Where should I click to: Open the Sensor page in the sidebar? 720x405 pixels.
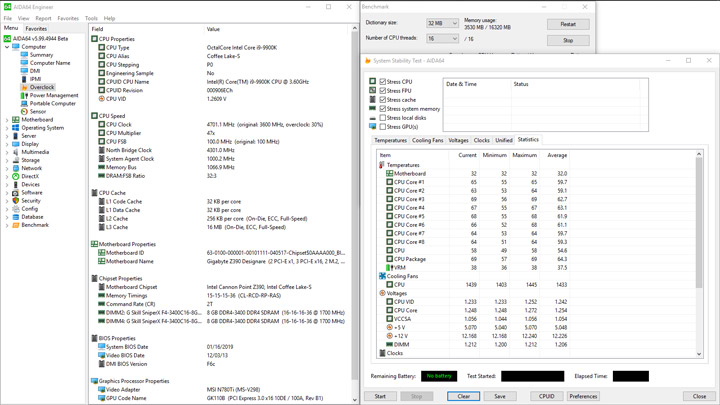[x=37, y=112]
